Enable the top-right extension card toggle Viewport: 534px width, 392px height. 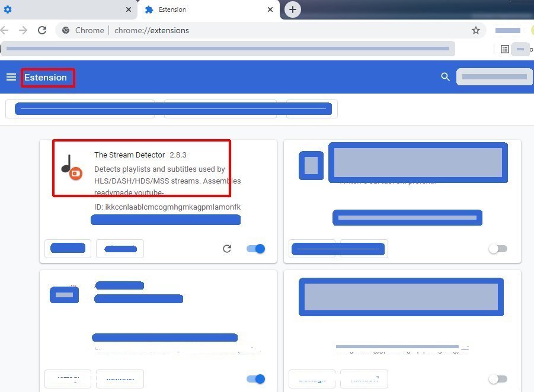pyautogui.click(x=498, y=249)
